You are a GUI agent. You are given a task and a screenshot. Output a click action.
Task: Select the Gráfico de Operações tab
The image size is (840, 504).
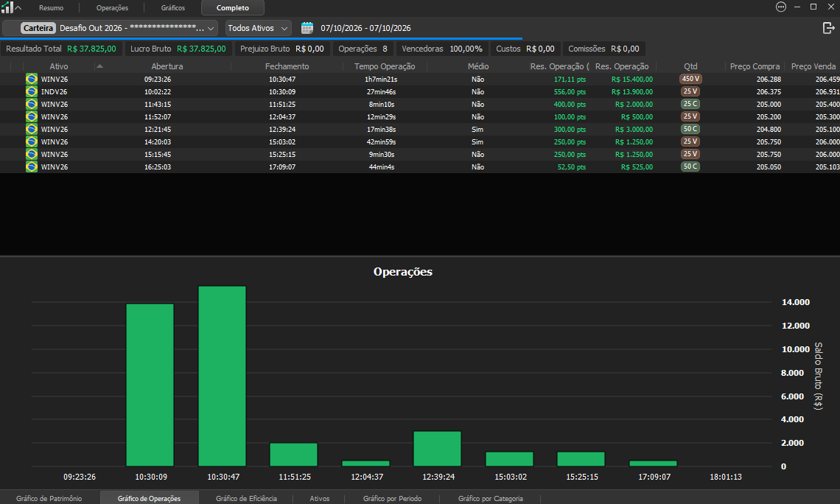click(150, 498)
